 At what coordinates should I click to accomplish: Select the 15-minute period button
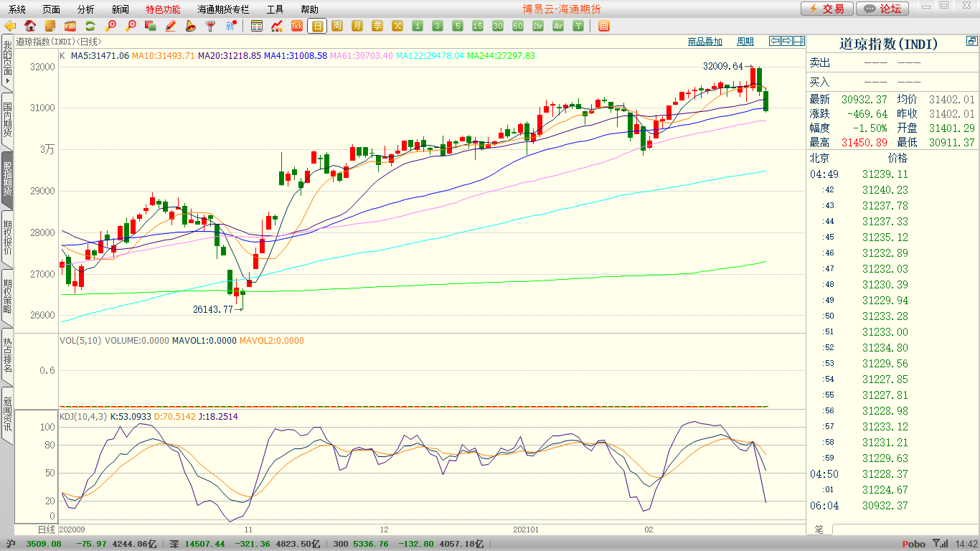[x=478, y=26]
